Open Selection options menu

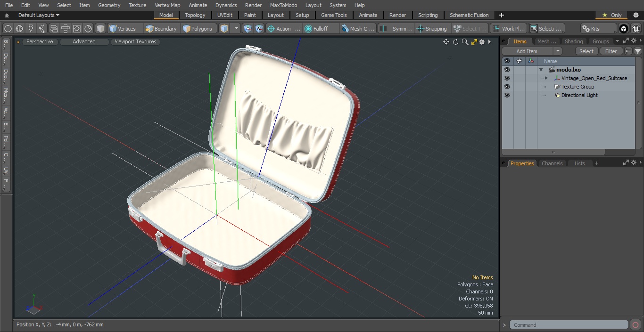[x=546, y=29]
